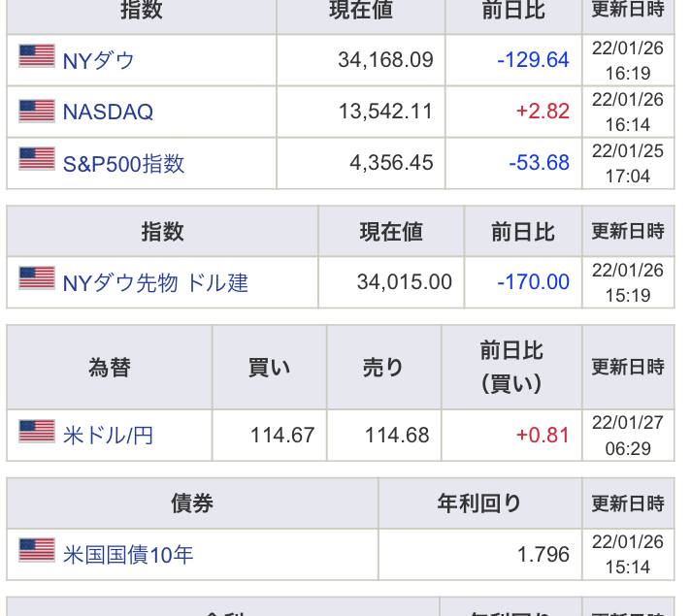Open the 米ドル/円 exchange rate link
691x616 pixels.
108,435
